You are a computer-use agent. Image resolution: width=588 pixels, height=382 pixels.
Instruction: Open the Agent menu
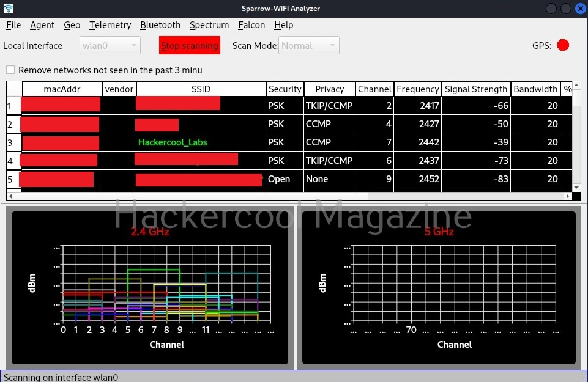tap(42, 25)
